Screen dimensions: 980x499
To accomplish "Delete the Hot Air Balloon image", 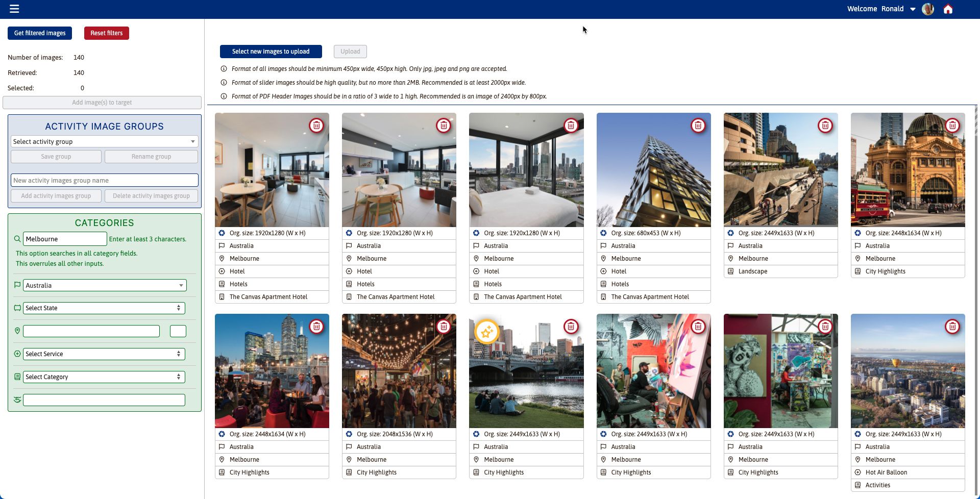I will 952,327.
